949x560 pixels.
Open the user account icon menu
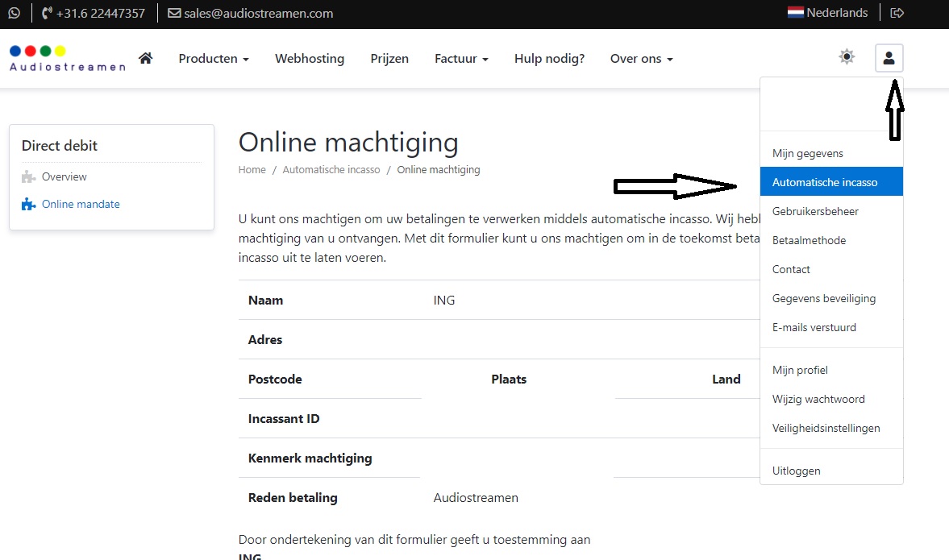pos(889,58)
